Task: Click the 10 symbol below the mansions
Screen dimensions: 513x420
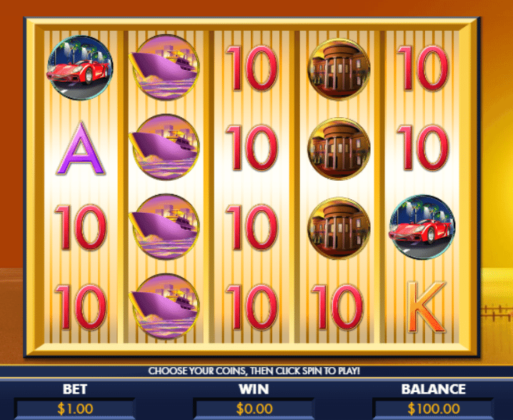Action: click(x=337, y=307)
